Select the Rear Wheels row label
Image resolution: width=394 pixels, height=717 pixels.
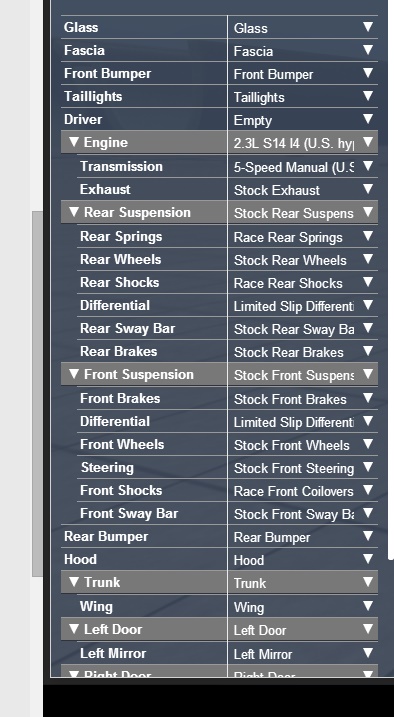pos(121,259)
